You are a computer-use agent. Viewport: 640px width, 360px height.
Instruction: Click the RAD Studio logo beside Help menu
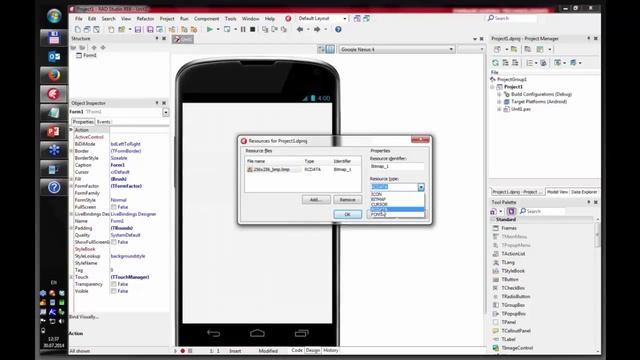coord(288,19)
